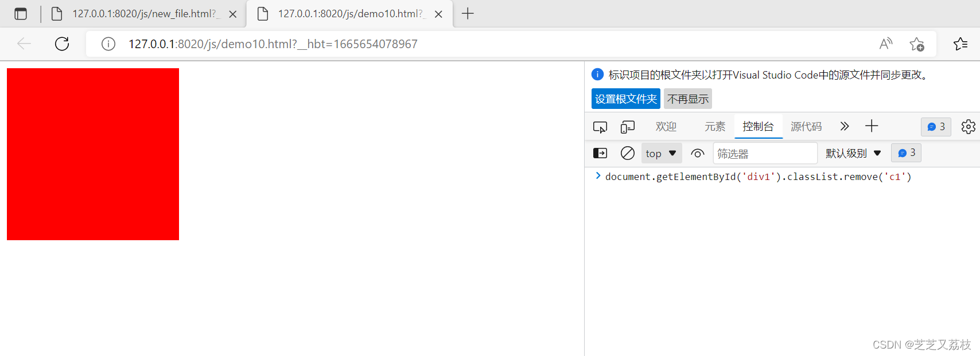Refresh the current page
Viewport: 980px width, 356px height.
[62, 44]
